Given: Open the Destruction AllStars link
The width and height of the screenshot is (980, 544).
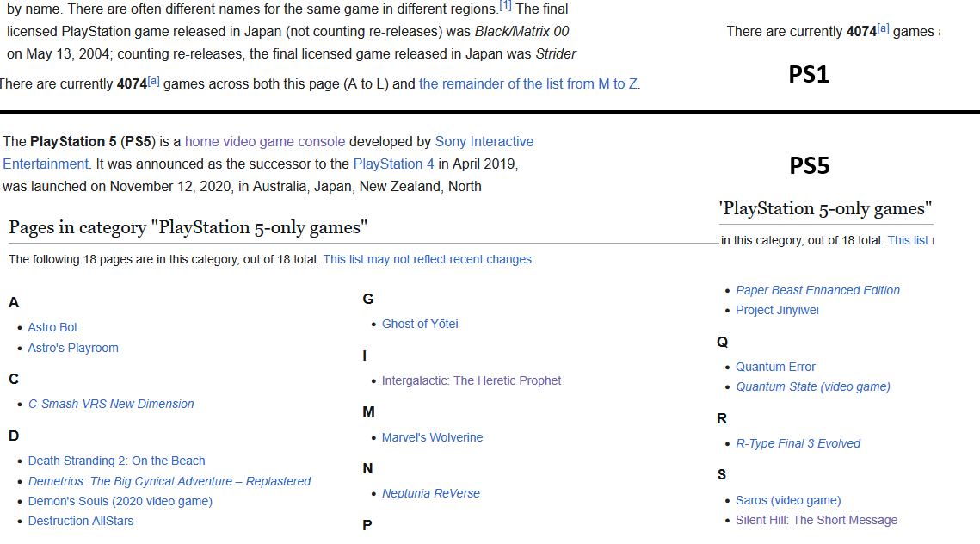Looking at the screenshot, I should click(x=81, y=521).
